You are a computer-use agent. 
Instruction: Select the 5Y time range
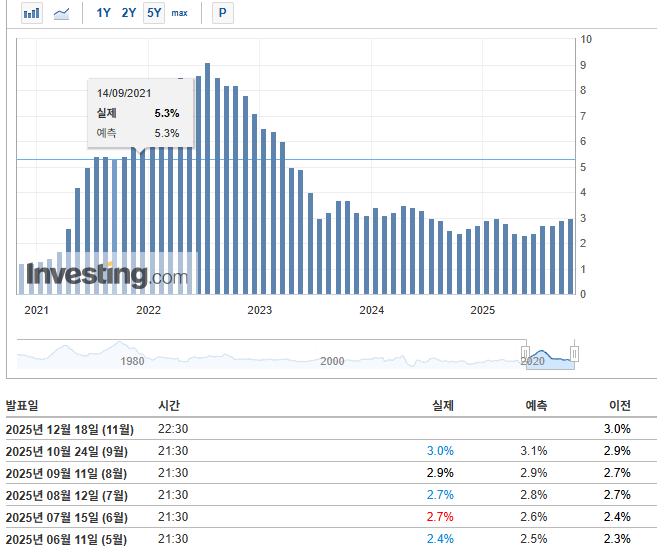[154, 13]
